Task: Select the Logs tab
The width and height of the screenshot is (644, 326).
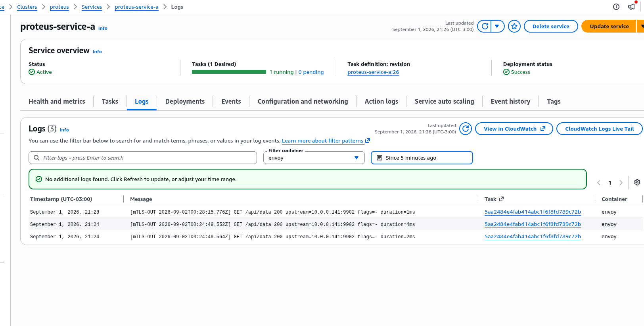Action: tap(142, 101)
